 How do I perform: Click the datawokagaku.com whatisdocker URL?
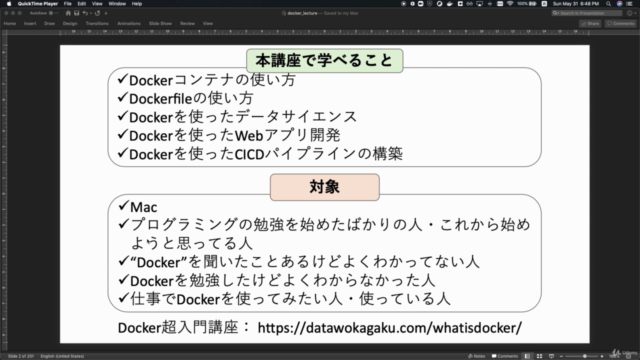tap(390, 328)
